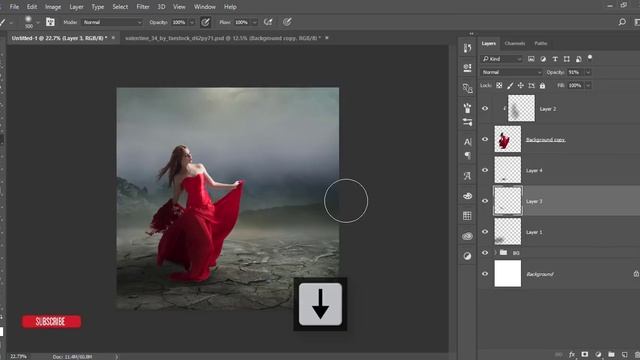The width and height of the screenshot is (640, 360).
Task: Toggle lock transparent pixels
Action: coord(499,85)
